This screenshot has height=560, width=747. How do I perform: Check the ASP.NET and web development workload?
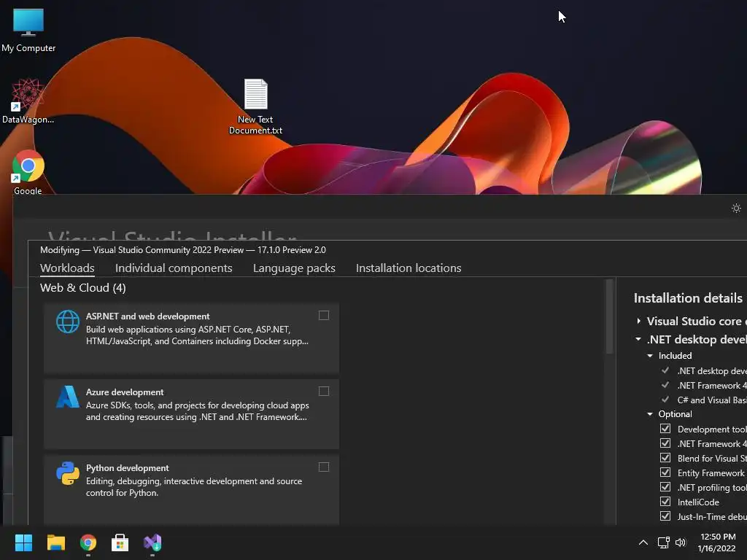(x=324, y=315)
